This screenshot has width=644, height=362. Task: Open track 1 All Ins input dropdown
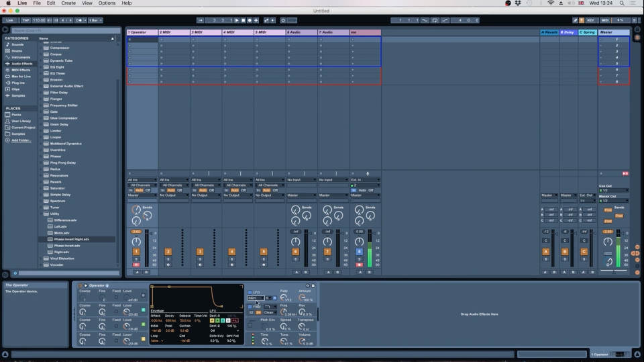(x=142, y=180)
